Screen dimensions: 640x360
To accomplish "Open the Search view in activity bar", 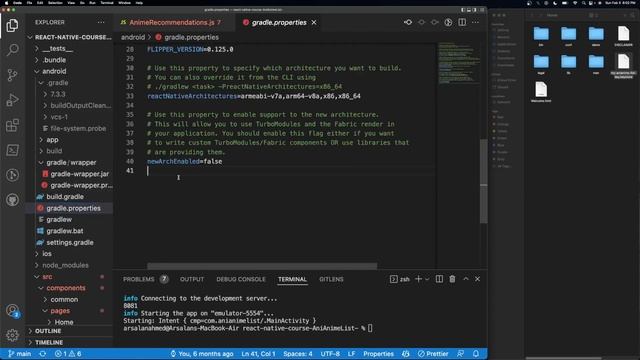I will 12,50.
